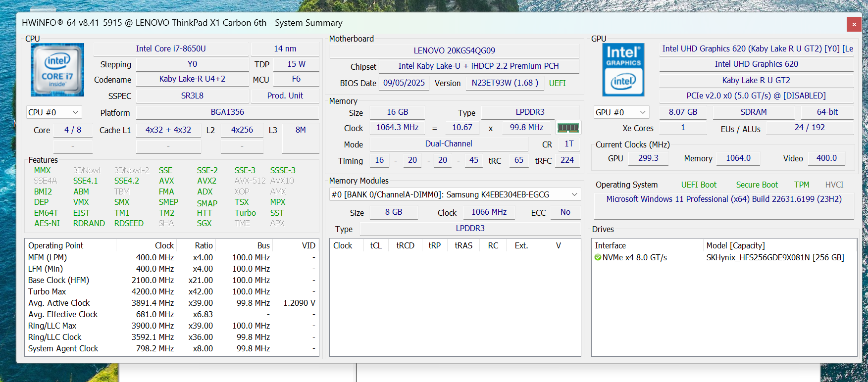
Task: Click the GPU memory 8.07 GB field
Action: coord(683,112)
